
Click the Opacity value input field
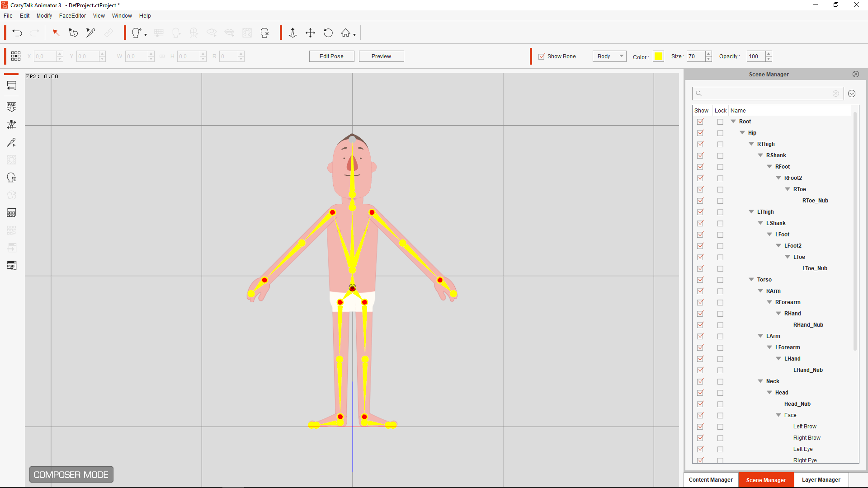pos(756,56)
